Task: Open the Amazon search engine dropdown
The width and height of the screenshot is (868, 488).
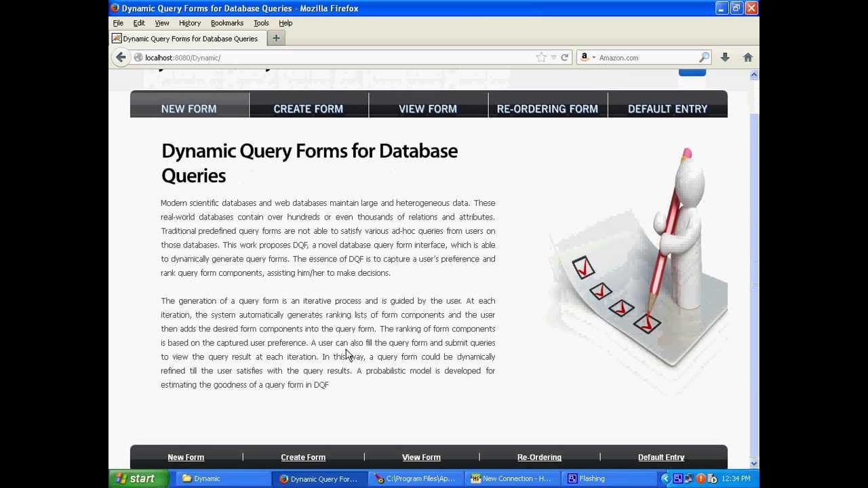Action: point(587,58)
